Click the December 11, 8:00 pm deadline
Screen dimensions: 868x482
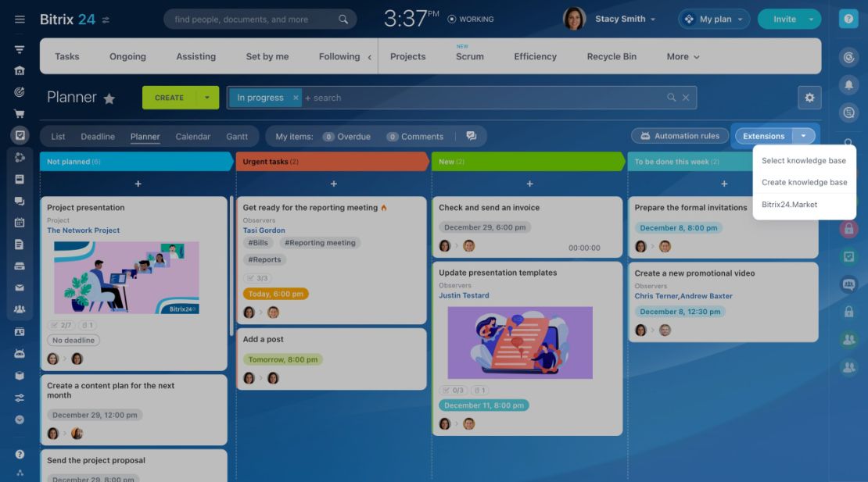click(x=484, y=405)
